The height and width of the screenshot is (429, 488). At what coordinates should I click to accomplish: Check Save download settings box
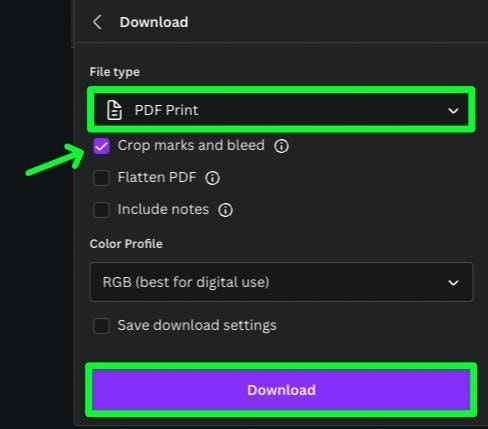click(102, 326)
